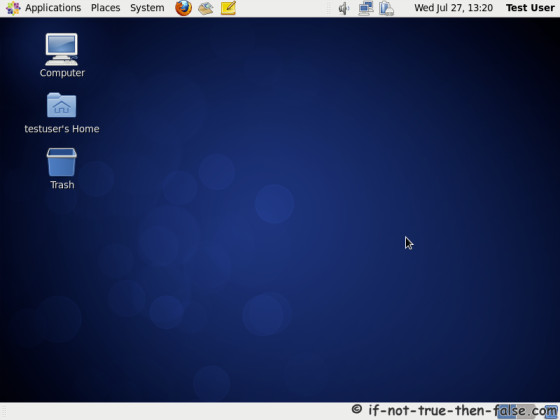Open the System menu
The width and height of the screenshot is (560, 420).
click(x=147, y=8)
